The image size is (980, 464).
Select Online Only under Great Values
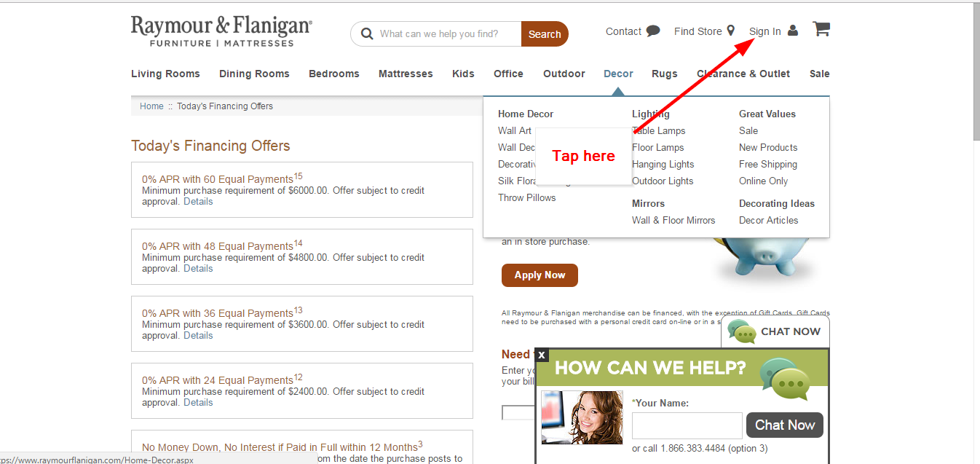764,181
